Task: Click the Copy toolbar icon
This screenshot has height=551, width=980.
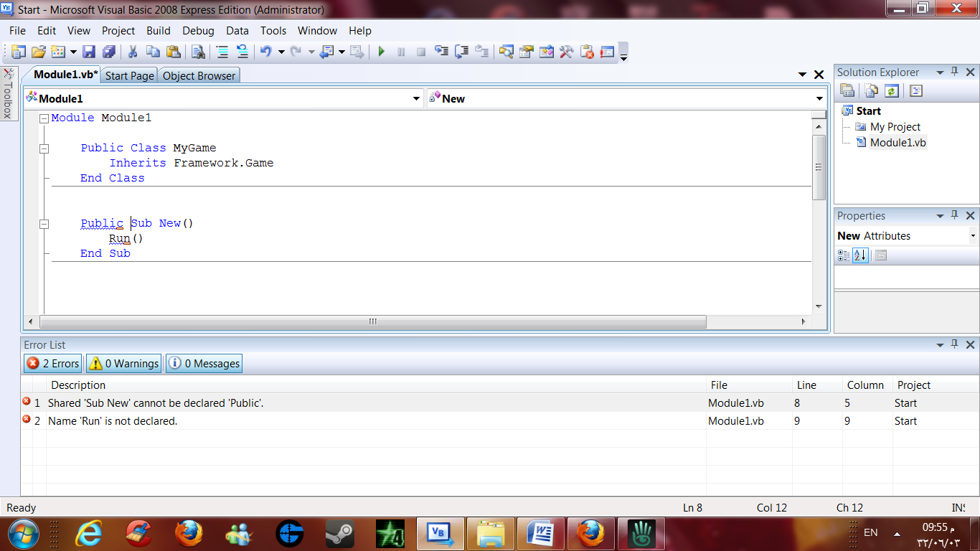Action: click(153, 52)
